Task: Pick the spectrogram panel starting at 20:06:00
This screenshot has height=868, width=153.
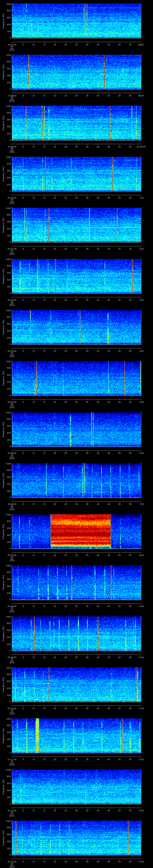Action: pyautogui.click(x=77, y=481)
